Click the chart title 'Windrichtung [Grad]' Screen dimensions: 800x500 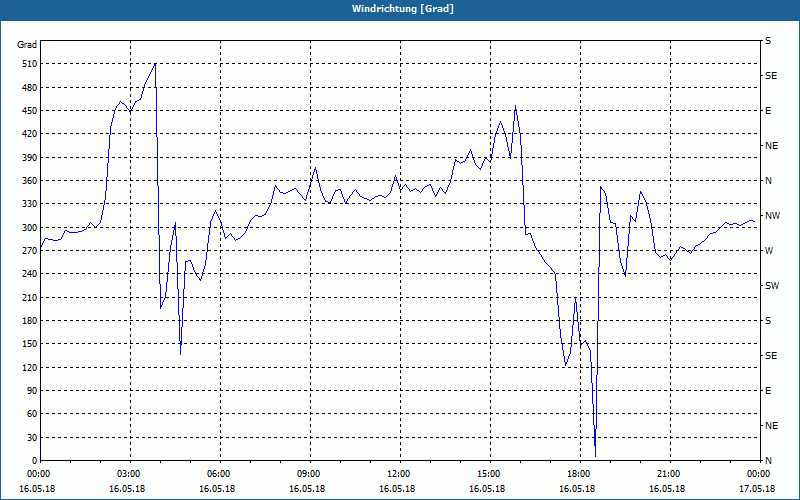[x=403, y=9]
